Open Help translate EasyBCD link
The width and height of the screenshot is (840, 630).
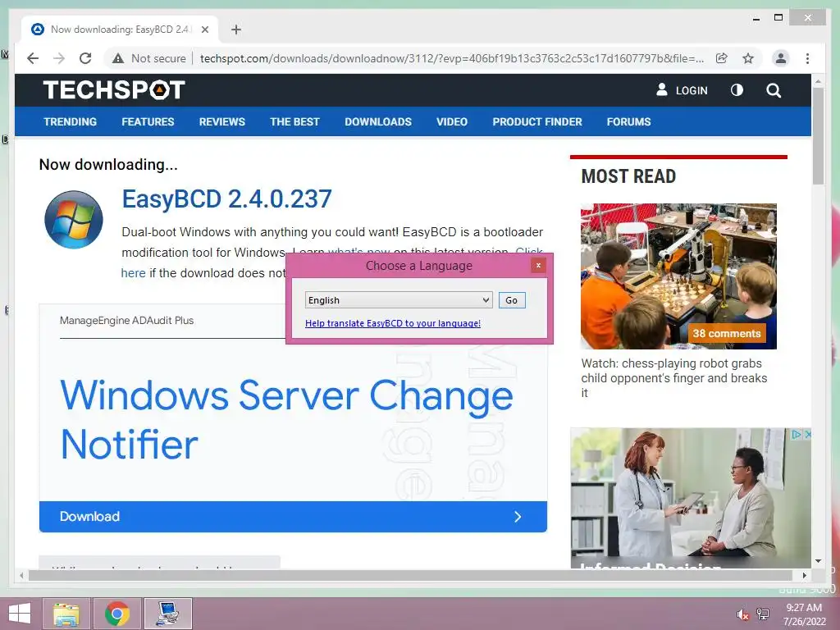393,323
